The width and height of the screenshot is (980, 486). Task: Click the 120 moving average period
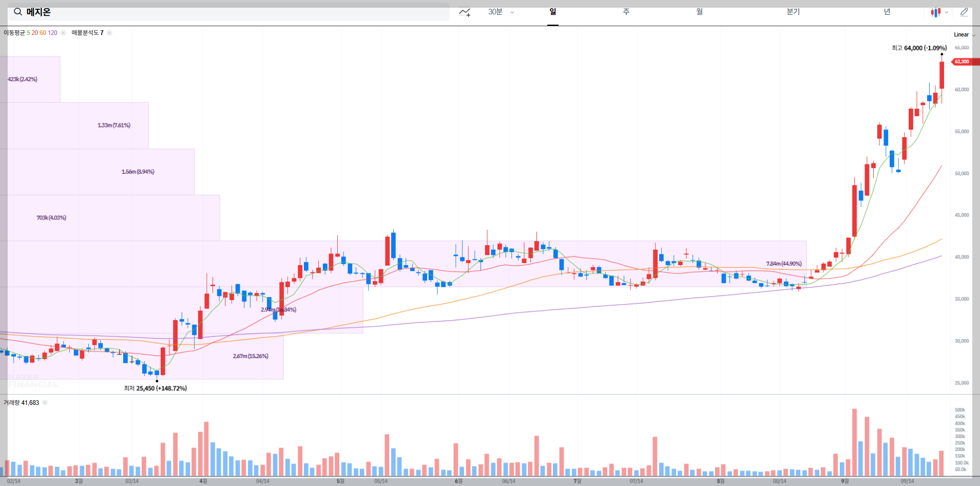coord(53,33)
